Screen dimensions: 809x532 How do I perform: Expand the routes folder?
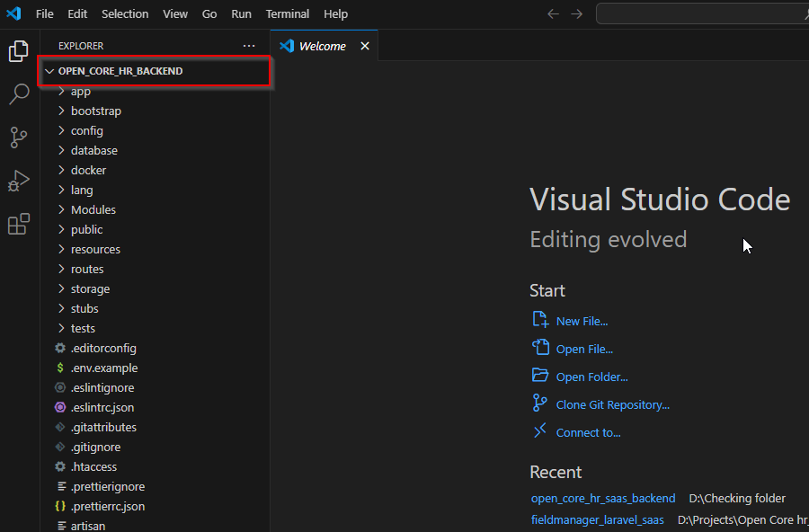[x=61, y=269]
